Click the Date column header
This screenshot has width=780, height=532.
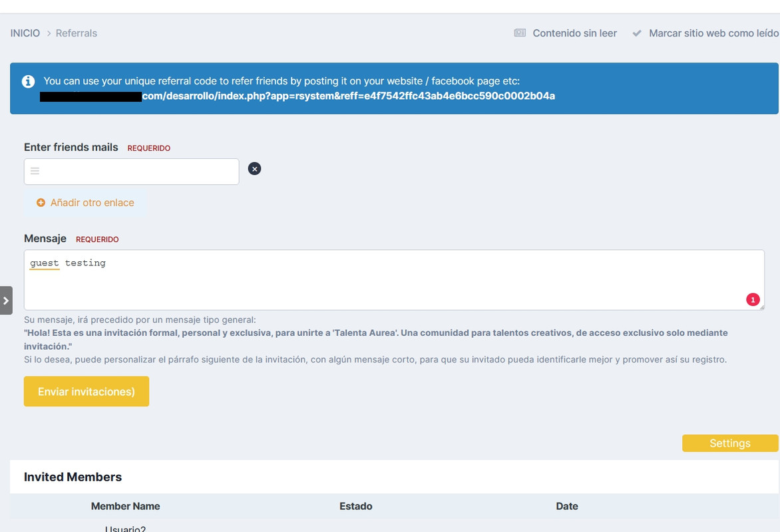pos(566,506)
